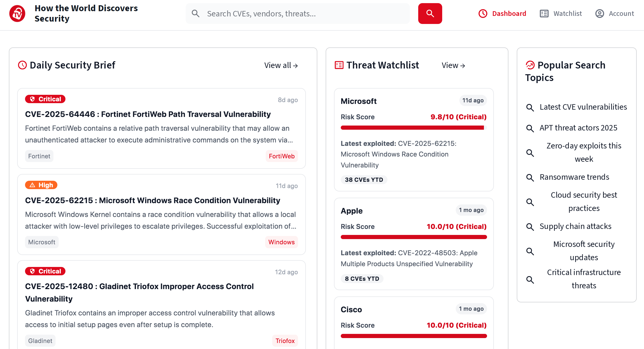Click the shield icon on the Critical badge

tap(33, 99)
